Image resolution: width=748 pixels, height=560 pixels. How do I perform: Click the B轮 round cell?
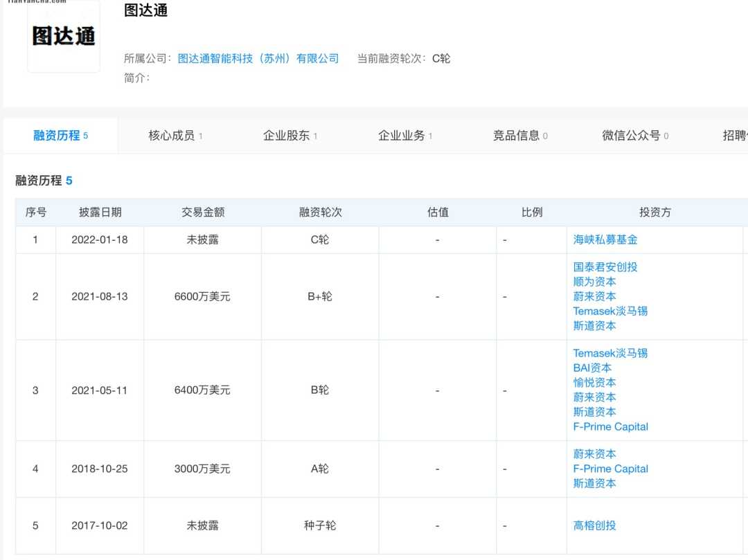point(319,390)
